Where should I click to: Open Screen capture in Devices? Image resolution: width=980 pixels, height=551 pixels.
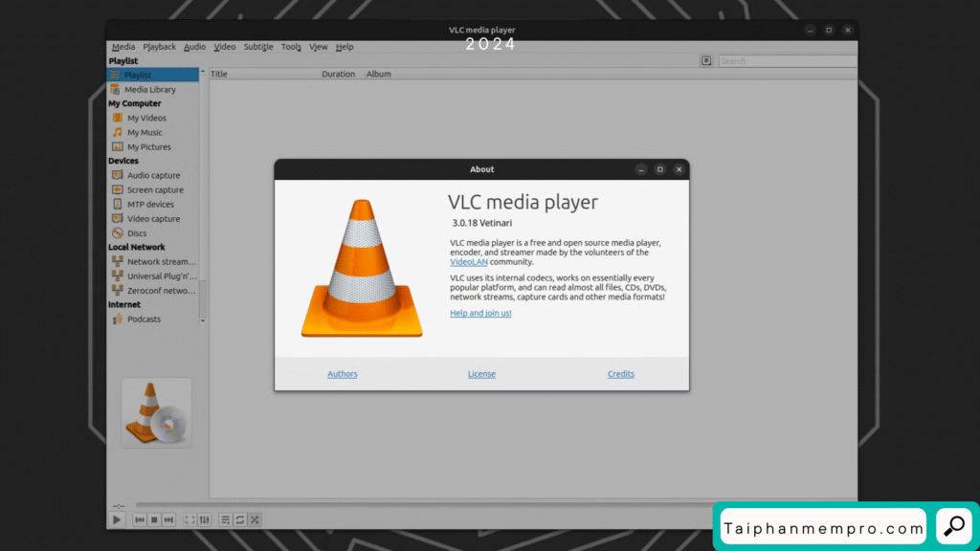pyautogui.click(x=155, y=190)
